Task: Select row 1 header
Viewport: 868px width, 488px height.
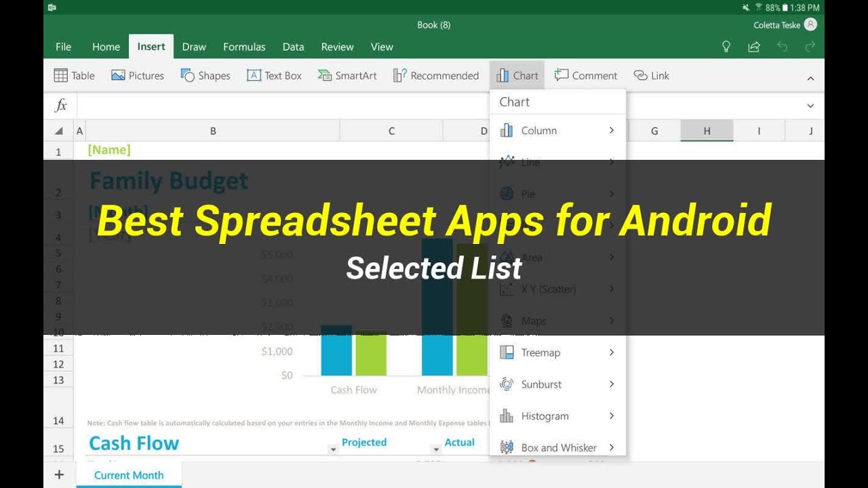Action: coord(58,151)
